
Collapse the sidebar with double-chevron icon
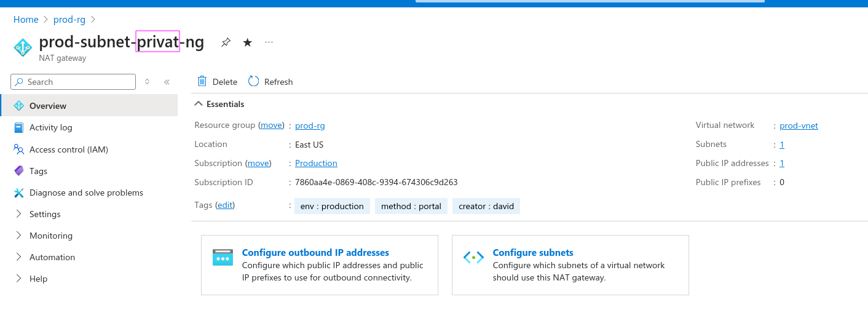click(x=167, y=82)
